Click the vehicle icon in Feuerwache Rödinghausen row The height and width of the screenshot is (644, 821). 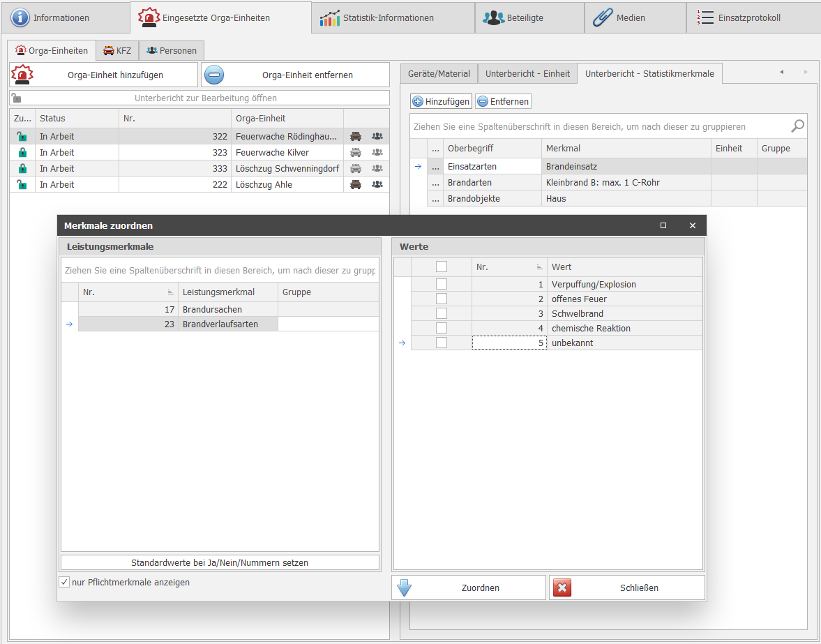coord(356,137)
